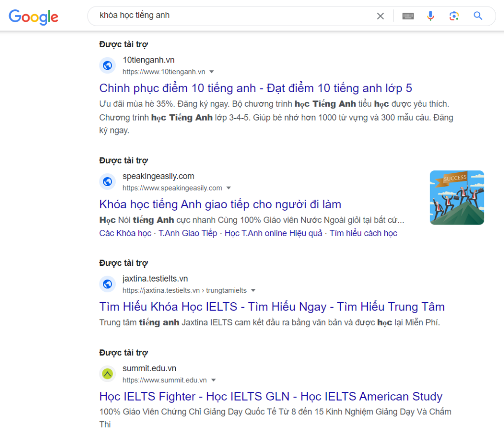Open the dropdown arrow beside speakingeasily.com URL

(x=229, y=188)
